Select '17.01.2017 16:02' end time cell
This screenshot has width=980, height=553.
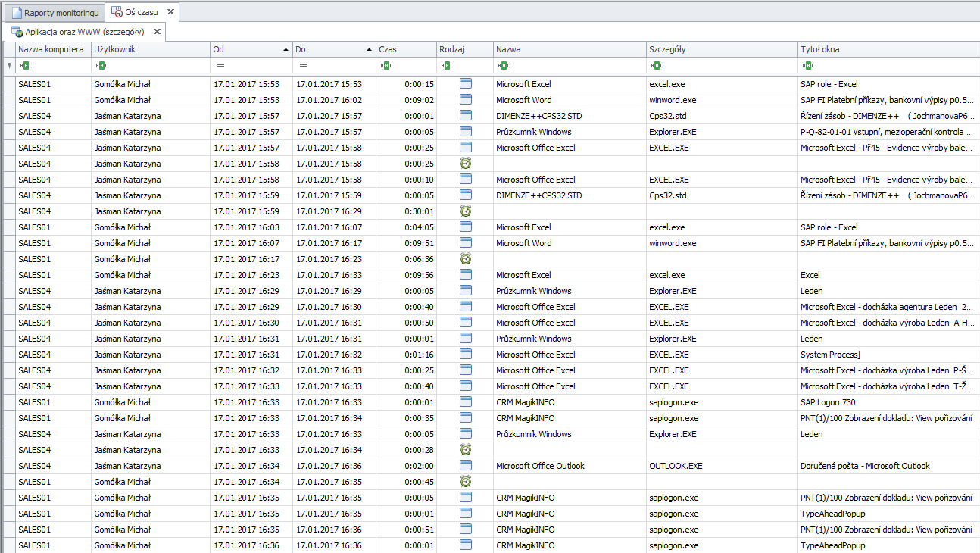pyautogui.click(x=334, y=100)
